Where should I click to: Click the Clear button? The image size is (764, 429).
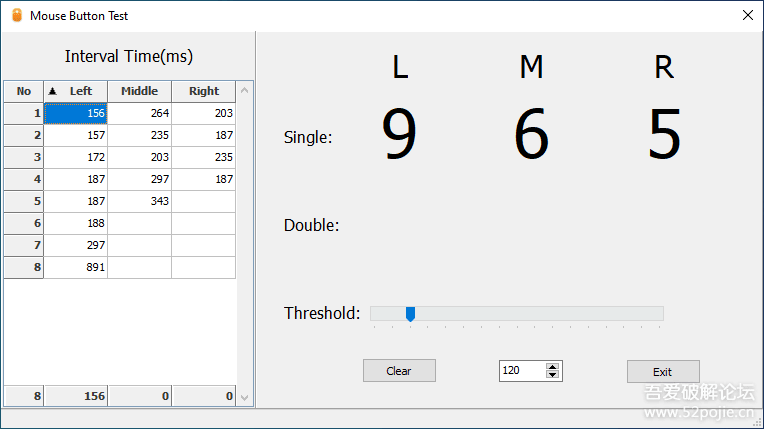coord(399,371)
